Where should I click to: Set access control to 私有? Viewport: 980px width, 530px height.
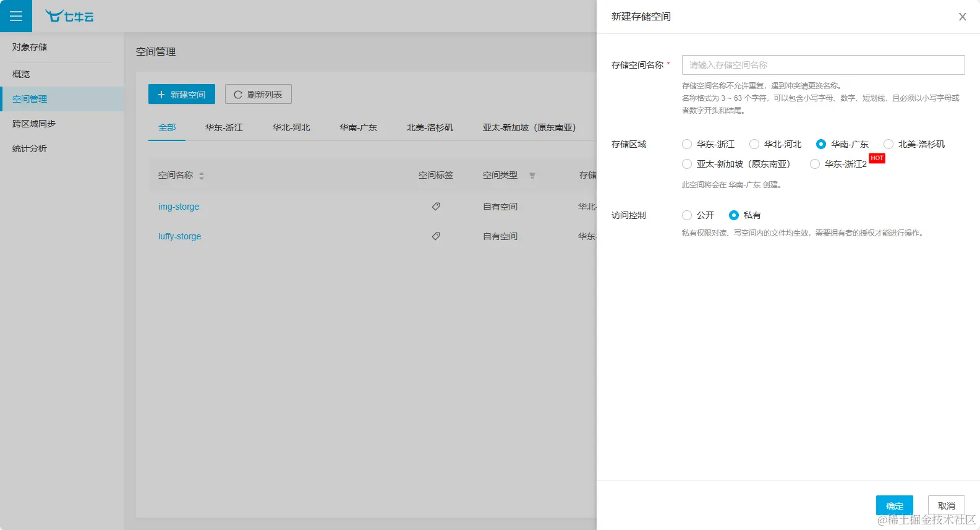[x=734, y=215]
